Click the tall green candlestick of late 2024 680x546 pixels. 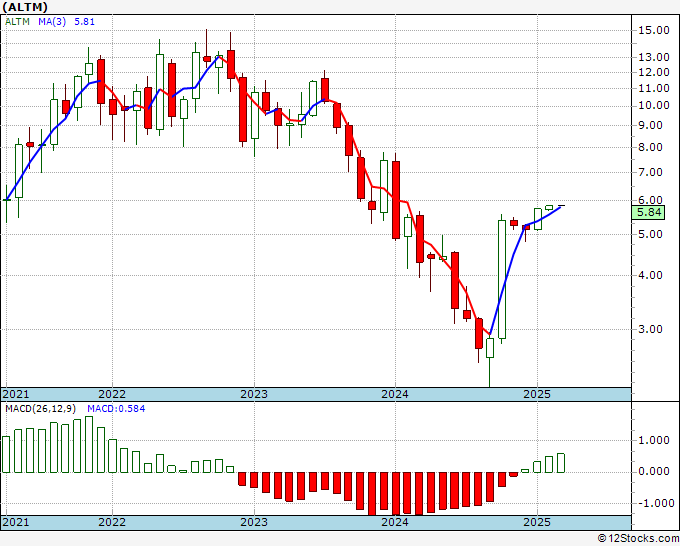(502, 279)
